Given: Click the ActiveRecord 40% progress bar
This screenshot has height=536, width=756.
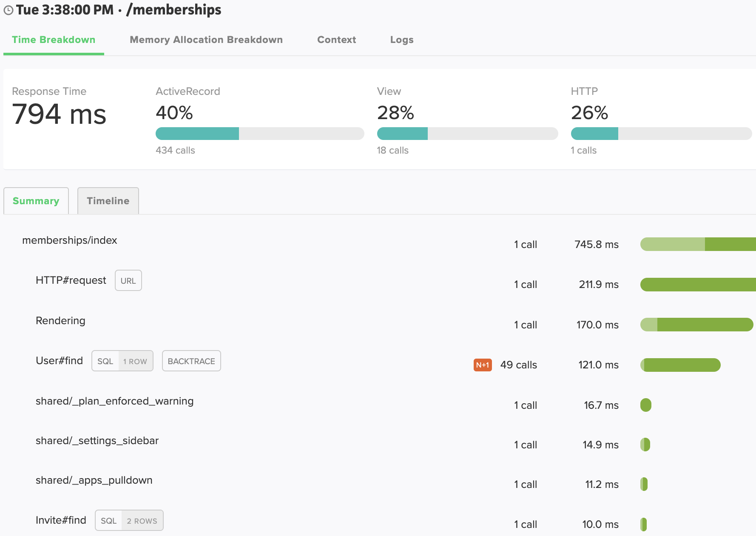Looking at the screenshot, I should point(259,134).
